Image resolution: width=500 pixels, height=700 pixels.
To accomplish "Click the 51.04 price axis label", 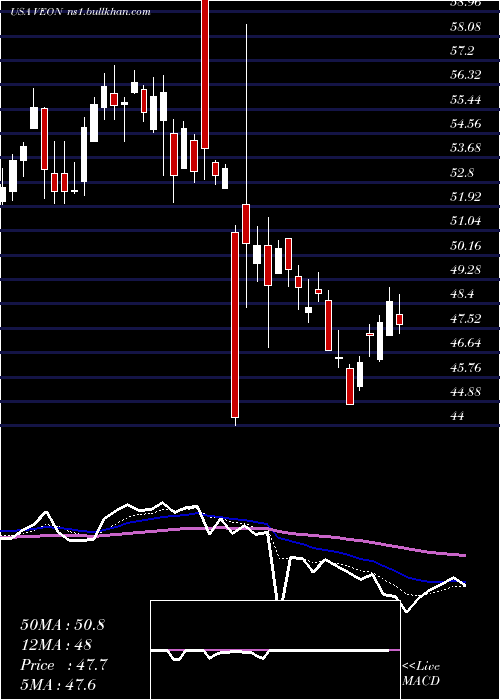I will (466, 221).
